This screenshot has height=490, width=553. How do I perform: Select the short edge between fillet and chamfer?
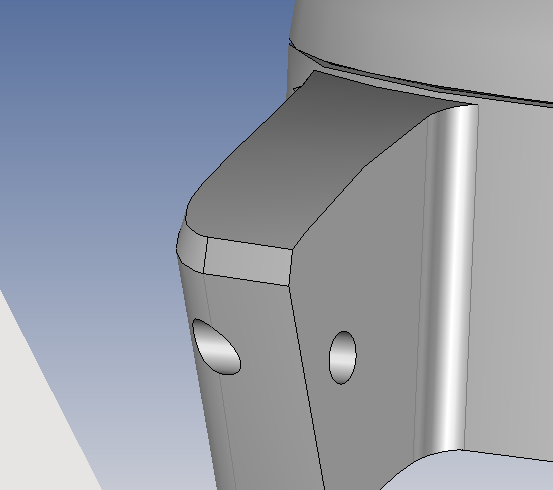205,255
